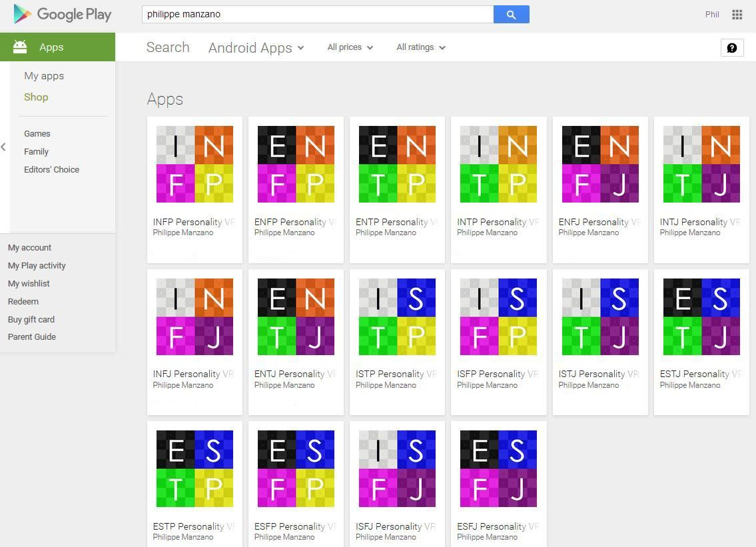Click ISTJ Personality VR title text
This screenshot has height=547, width=756.
click(x=599, y=374)
